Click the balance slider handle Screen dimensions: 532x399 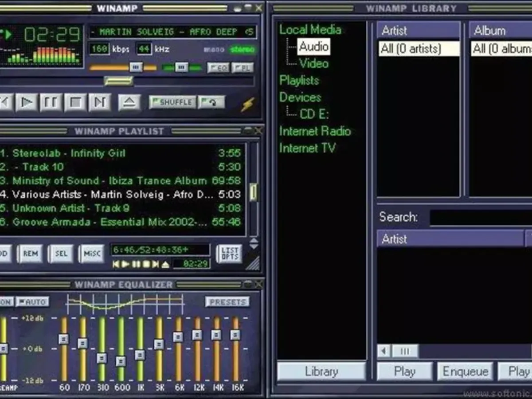click(181, 67)
